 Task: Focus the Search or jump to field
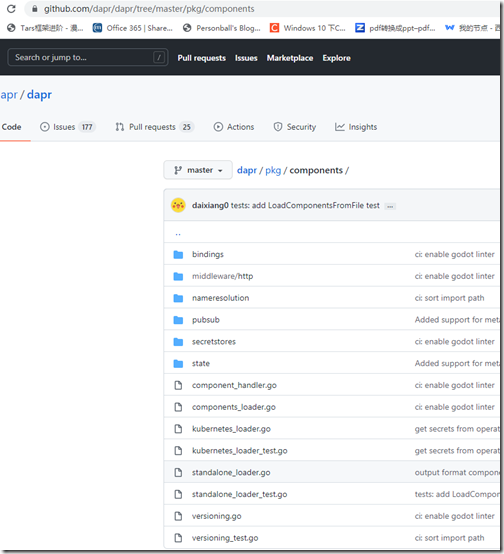click(88, 57)
